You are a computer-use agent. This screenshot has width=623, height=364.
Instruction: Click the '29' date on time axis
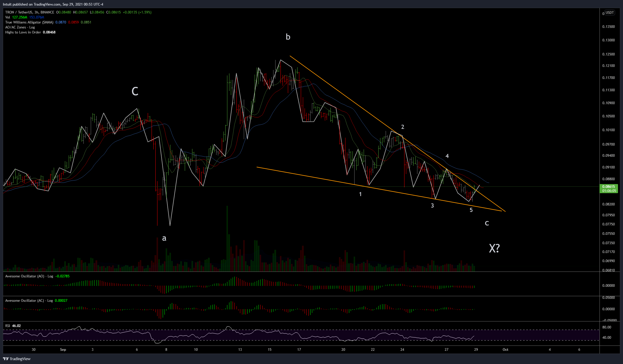point(476,350)
